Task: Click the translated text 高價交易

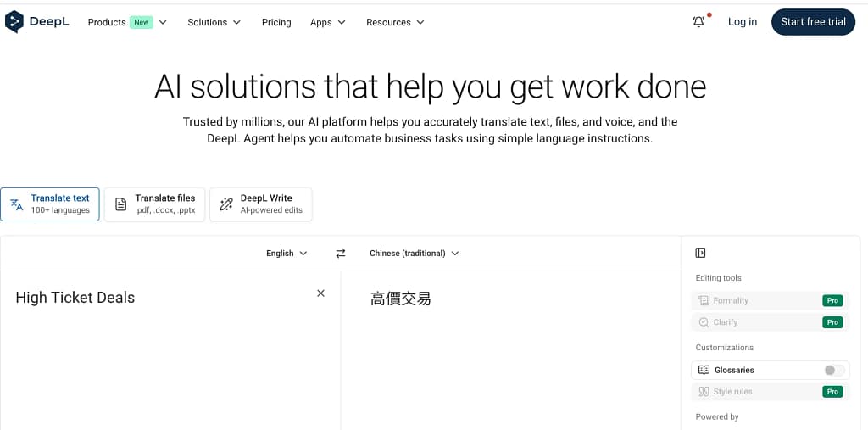Action: pyautogui.click(x=400, y=299)
